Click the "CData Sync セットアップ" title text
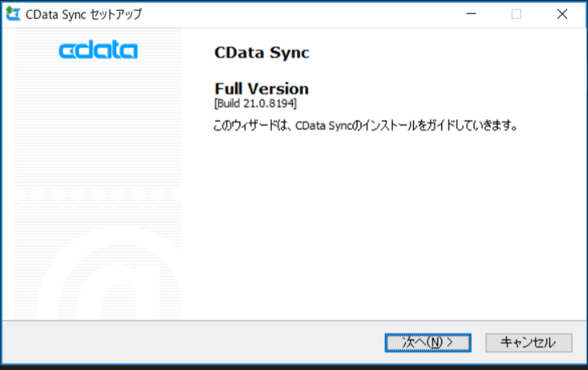The image size is (588, 370). click(84, 14)
